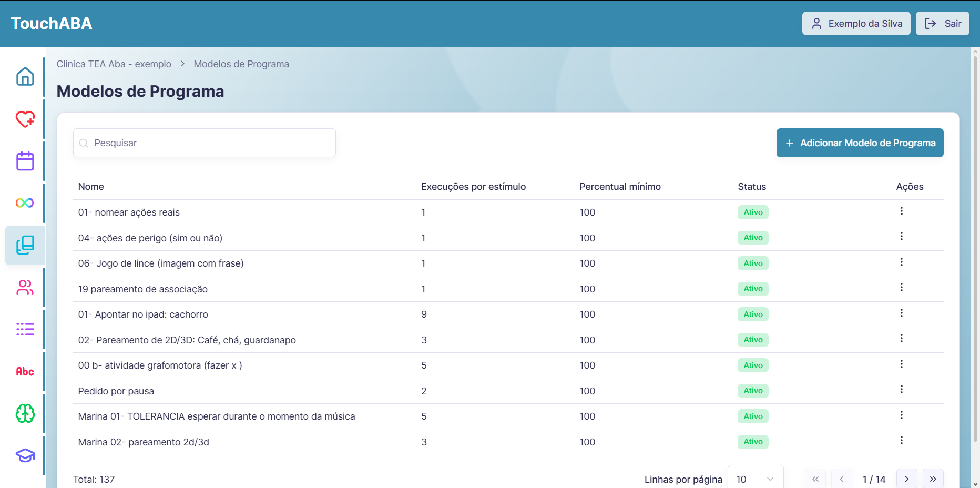Jump to the last page arrow
This screenshot has width=980, height=488.
(x=933, y=479)
